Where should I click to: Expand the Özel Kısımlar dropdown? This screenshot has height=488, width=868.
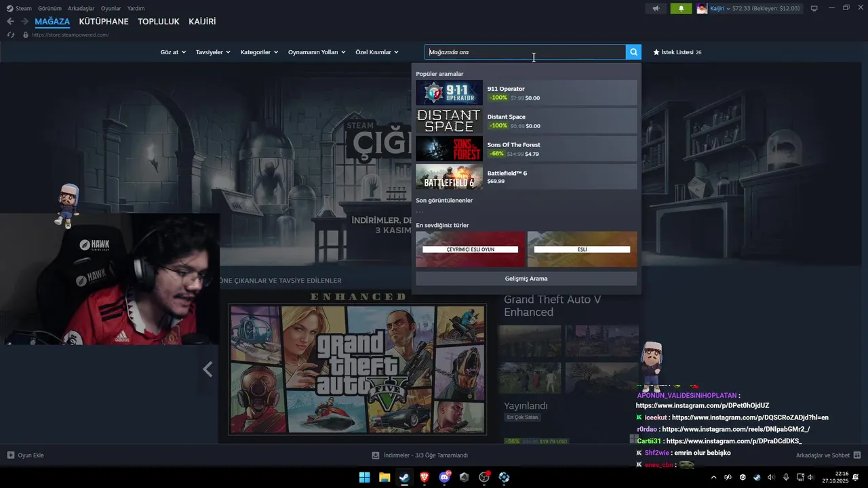click(x=377, y=52)
